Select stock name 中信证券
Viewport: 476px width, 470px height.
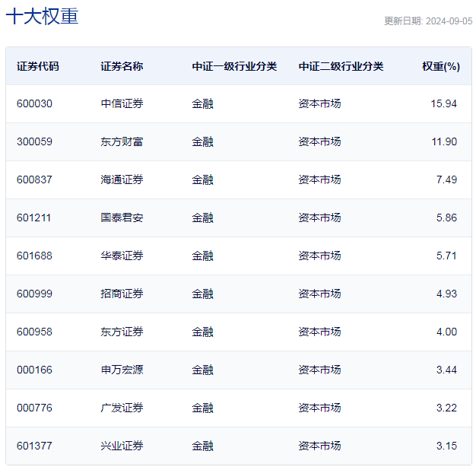click(122, 104)
